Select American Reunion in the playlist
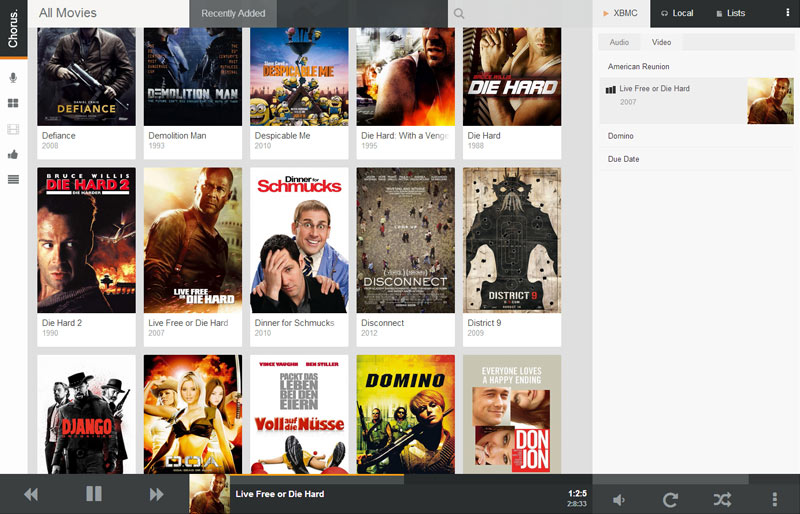The height and width of the screenshot is (514, 800). click(x=697, y=66)
